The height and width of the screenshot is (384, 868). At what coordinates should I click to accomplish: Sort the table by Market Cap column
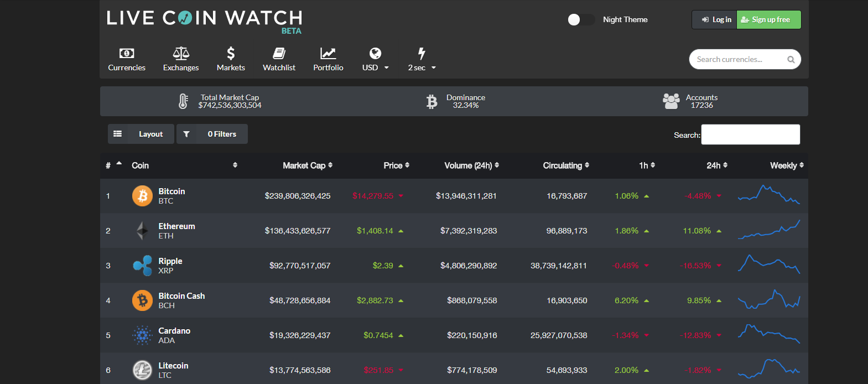(x=307, y=165)
